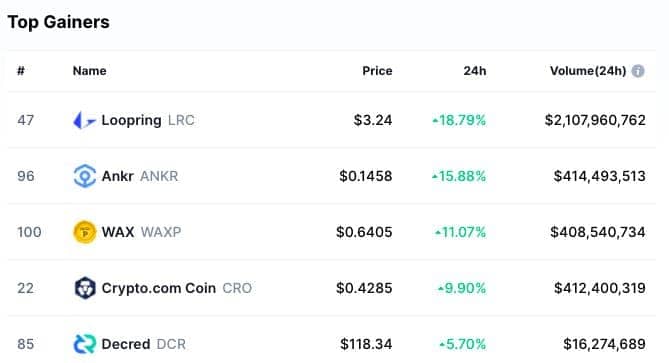Open the Decred DCR link

[143, 344]
